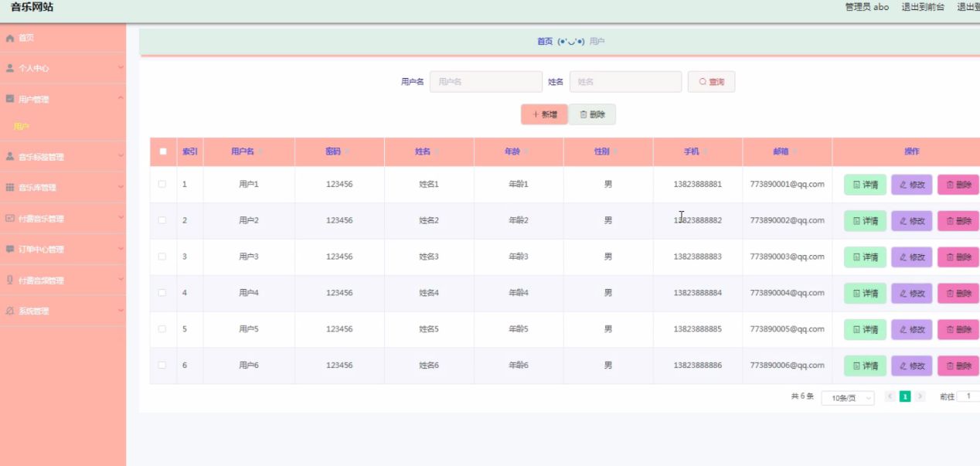This screenshot has width=980, height=466.
Task: Click the next page arrow
Action: (920, 396)
